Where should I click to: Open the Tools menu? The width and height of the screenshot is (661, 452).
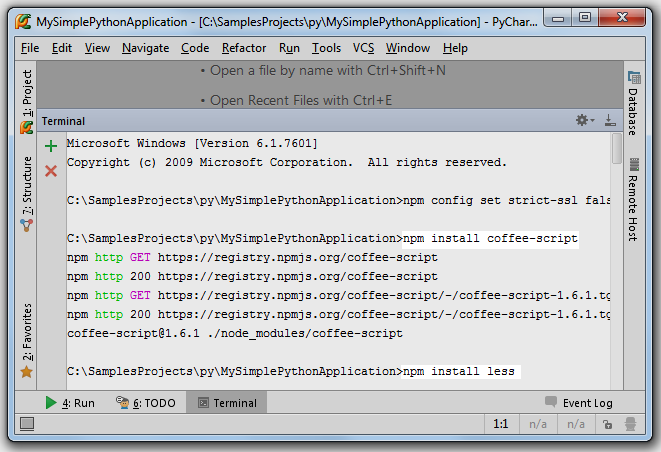coord(326,48)
